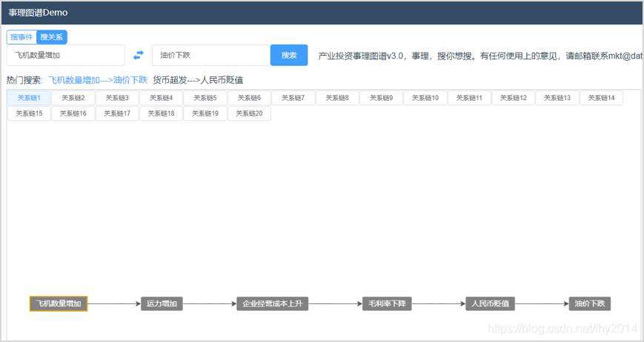Focus the 飞机数量增加 input field
This screenshot has height=342, width=644.
point(66,55)
